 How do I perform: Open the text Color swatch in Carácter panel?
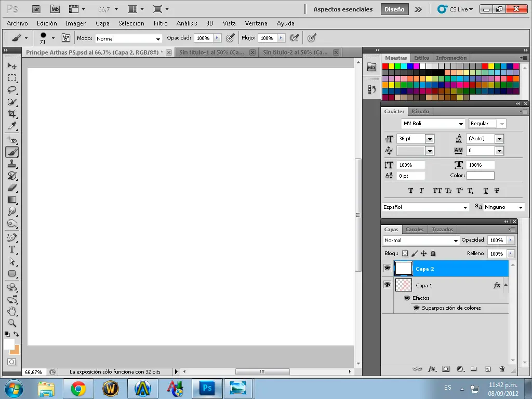[x=480, y=176]
